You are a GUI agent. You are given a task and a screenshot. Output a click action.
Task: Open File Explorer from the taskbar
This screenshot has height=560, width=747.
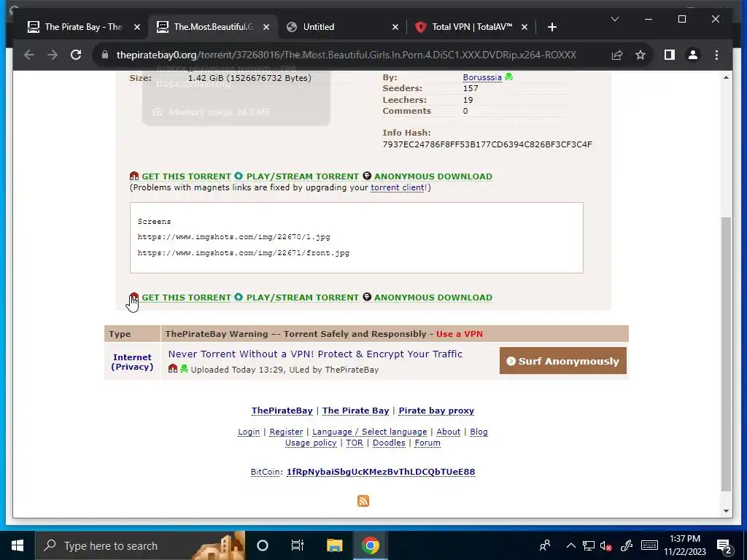(x=334, y=545)
